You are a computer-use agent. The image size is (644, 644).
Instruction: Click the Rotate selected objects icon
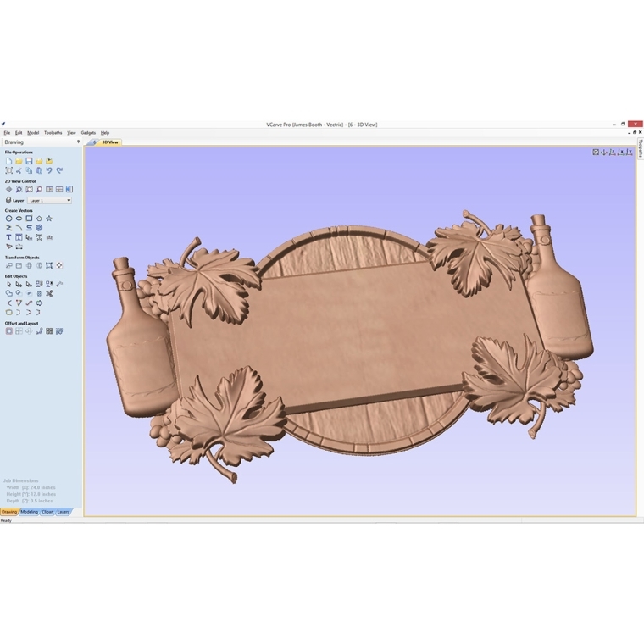coord(29,266)
